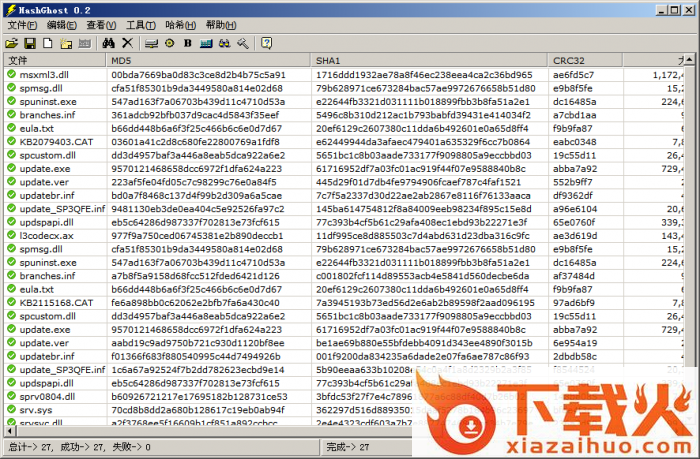Click the bold B toolbar icon
This screenshot has height=459, width=700.
[188, 43]
